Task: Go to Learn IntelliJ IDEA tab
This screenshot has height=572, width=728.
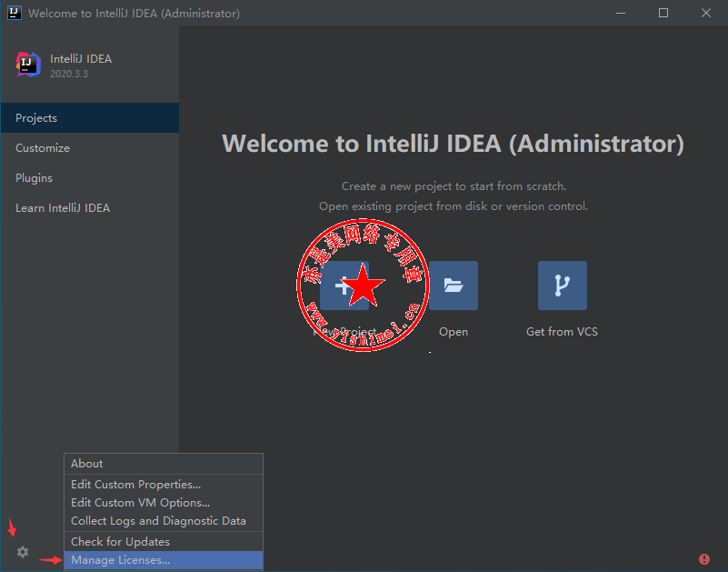Action: (x=90, y=207)
